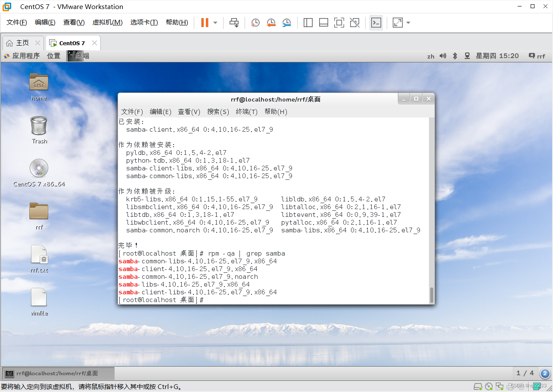The height and width of the screenshot is (392, 553).
Task: Open the terminal 终端(T) menu
Action: click(x=246, y=112)
